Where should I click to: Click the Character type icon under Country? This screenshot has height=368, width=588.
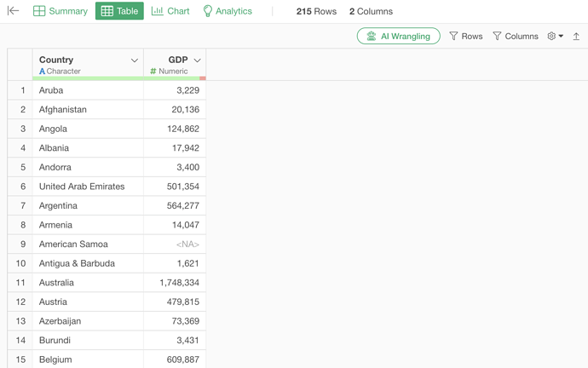[x=43, y=72]
